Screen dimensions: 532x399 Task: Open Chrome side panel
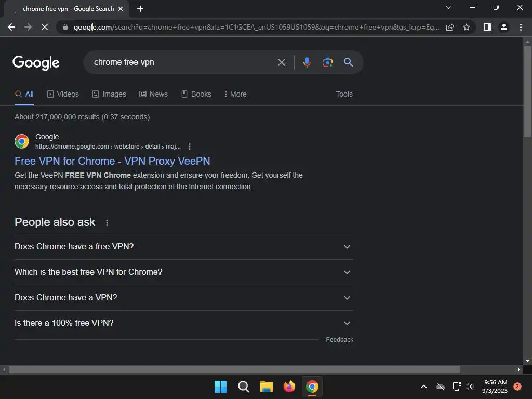coord(487,27)
